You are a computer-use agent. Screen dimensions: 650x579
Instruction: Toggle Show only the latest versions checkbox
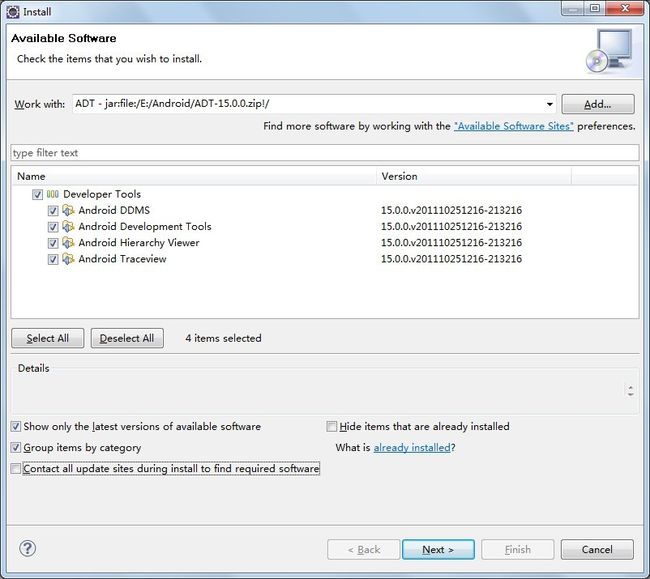(16, 426)
